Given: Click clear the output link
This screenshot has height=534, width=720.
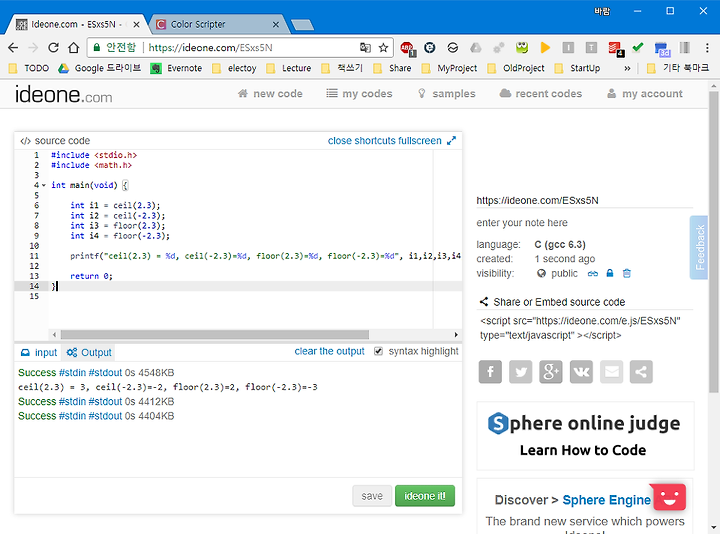Looking at the screenshot, I should pos(329,351).
